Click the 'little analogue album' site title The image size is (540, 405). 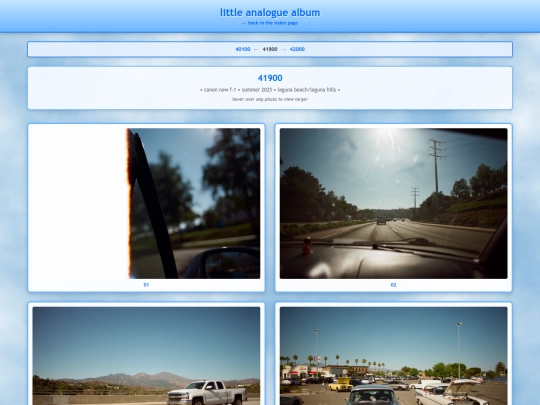(270, 12)
